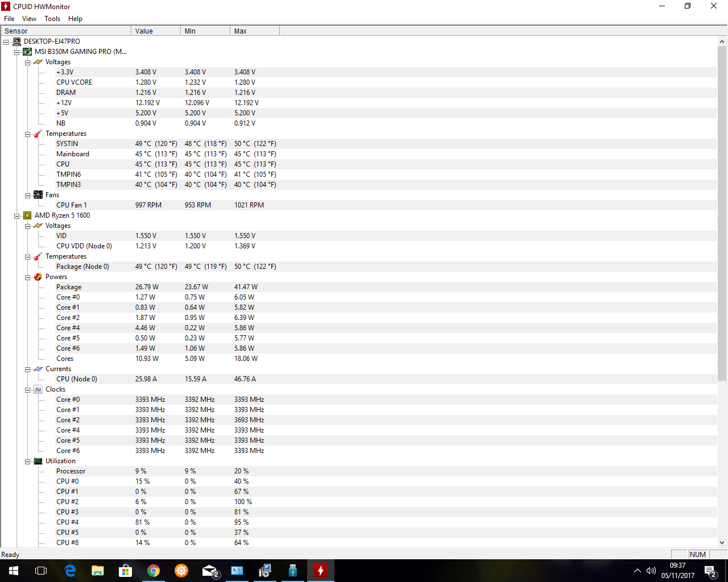The width and height of the screenshot is (728, 582).
Task: Open Microsoft Store from the taskbar
Action: pyautogui.click(x=126, y=571)
